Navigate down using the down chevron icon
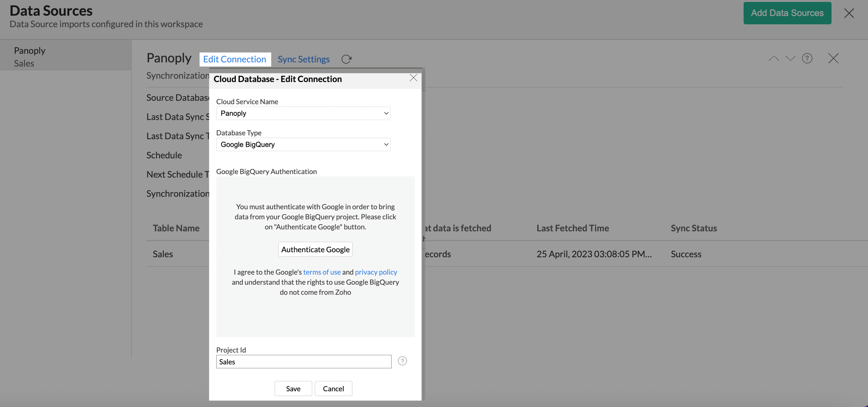The image size is (868, 407). (x=790, y=58)
